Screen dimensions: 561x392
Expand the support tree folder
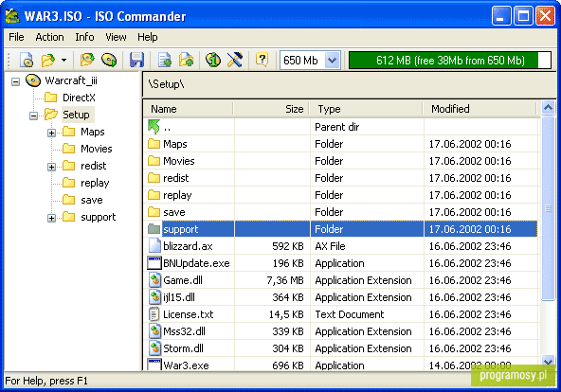coord(51,218)
